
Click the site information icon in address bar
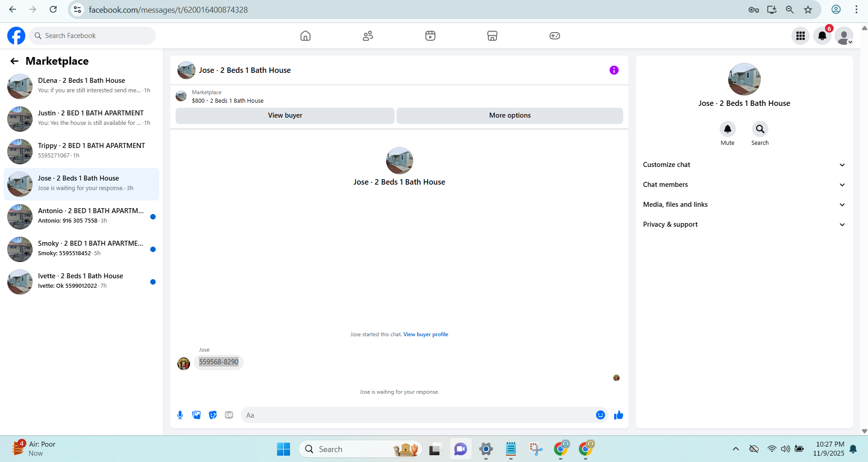[78, 10]
